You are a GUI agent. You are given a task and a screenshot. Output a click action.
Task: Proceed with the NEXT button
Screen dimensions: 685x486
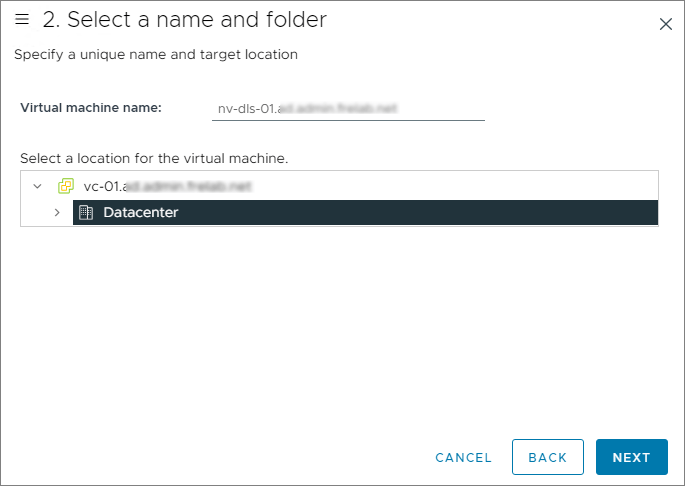[x=631, y=457]
